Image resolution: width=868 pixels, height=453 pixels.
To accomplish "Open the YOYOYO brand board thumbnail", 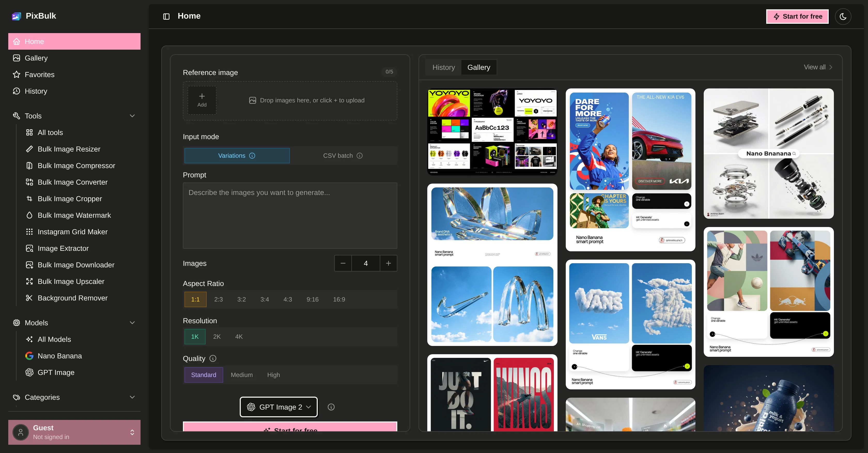I will click(x=492, y=132).
